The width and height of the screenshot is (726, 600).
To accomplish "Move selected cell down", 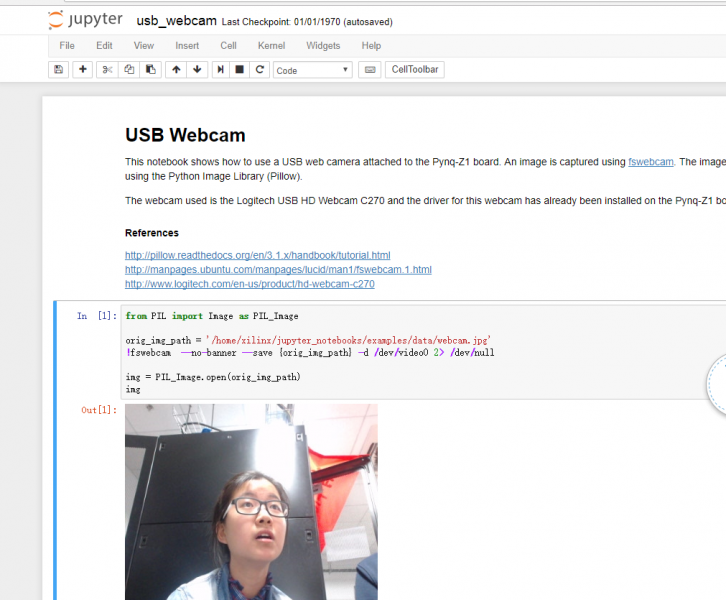I will [197, 69].
